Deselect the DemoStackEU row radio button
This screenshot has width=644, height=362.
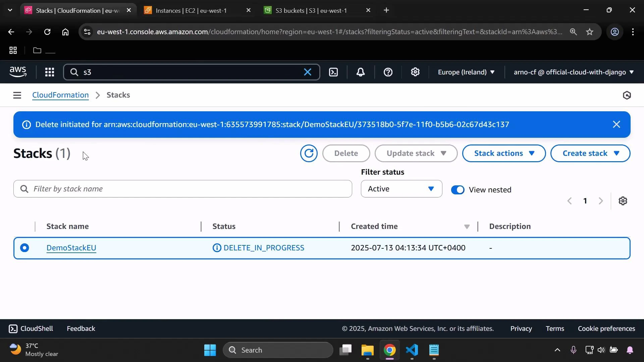25,248
